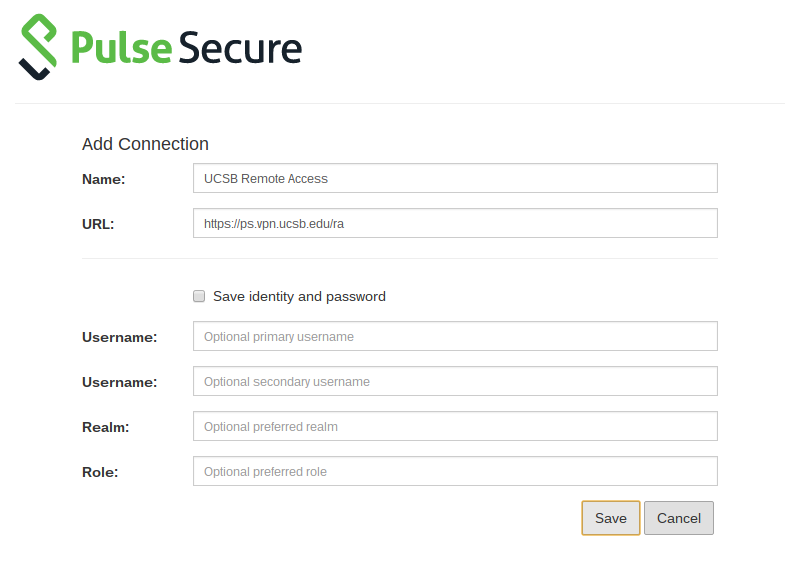Click the Realm: label

point(106,427)
